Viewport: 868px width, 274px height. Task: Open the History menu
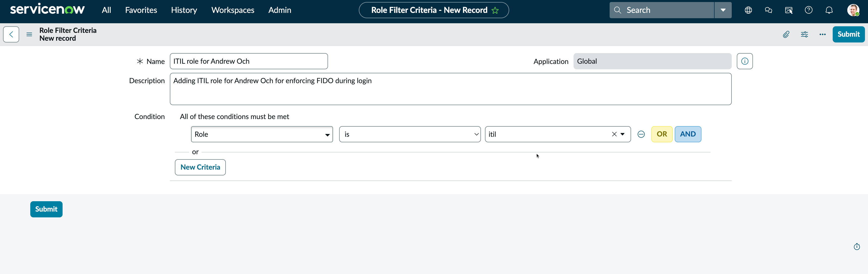(184, 10)
